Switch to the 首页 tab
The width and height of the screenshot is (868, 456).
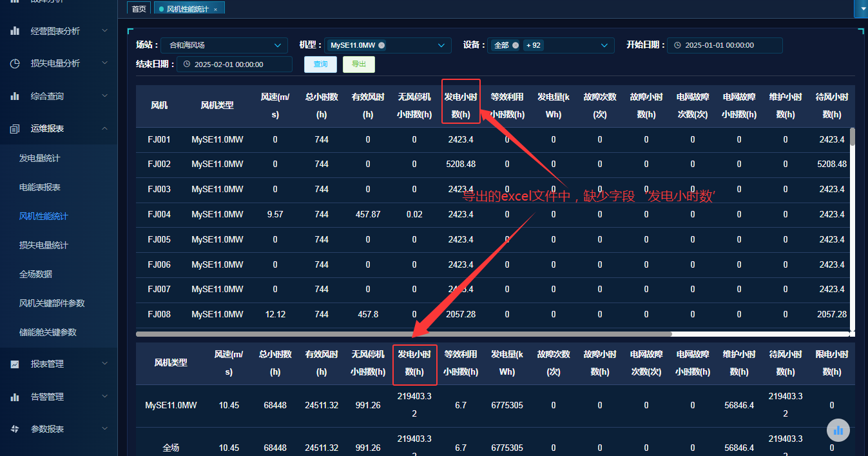(x=139, y=9)
